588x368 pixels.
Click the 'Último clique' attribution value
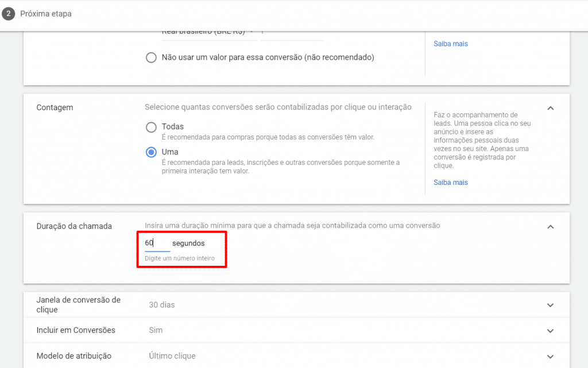pos(172,356)
